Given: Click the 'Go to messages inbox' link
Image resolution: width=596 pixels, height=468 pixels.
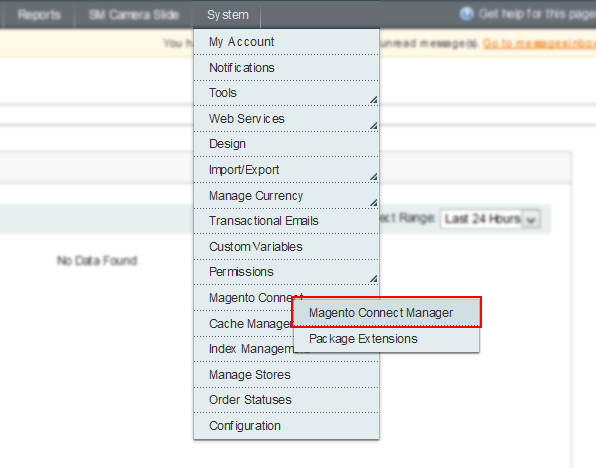Looking at the screenshot, I should (x=539, y=44).
